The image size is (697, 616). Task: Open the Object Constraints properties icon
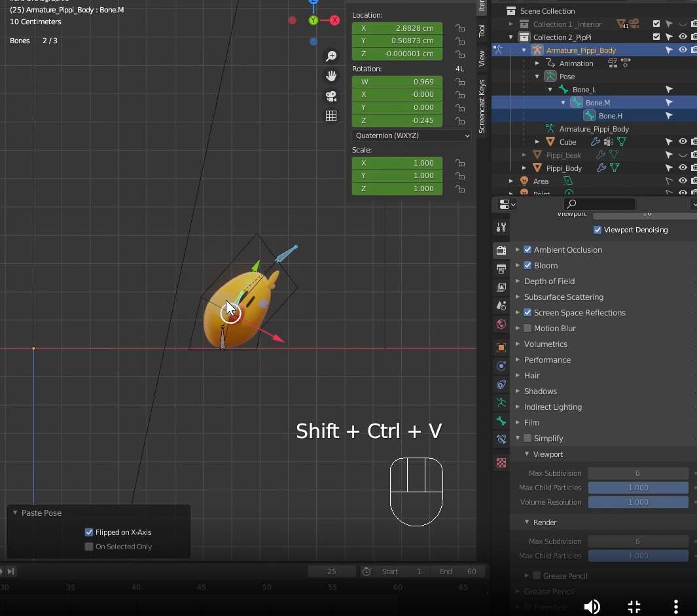[501, 384]
